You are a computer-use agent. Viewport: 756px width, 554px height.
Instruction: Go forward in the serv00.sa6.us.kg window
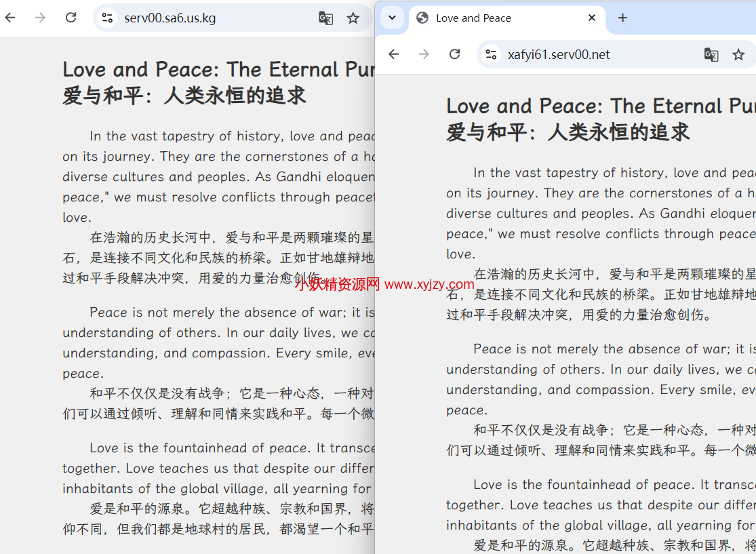[41, 18]
